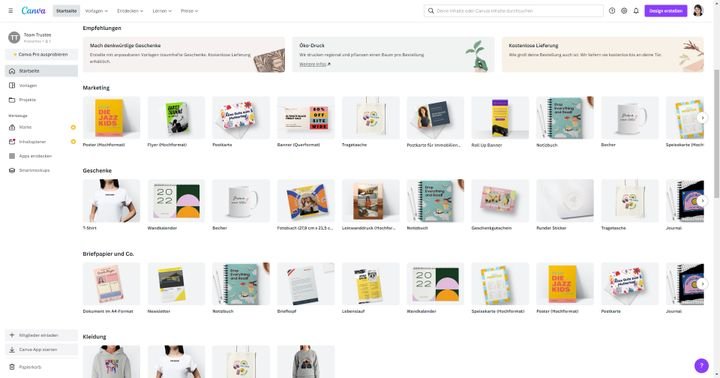720x378 pixels.
Task: Expand the Lernen dropdown in top nav
Action: tap(162, 11)
